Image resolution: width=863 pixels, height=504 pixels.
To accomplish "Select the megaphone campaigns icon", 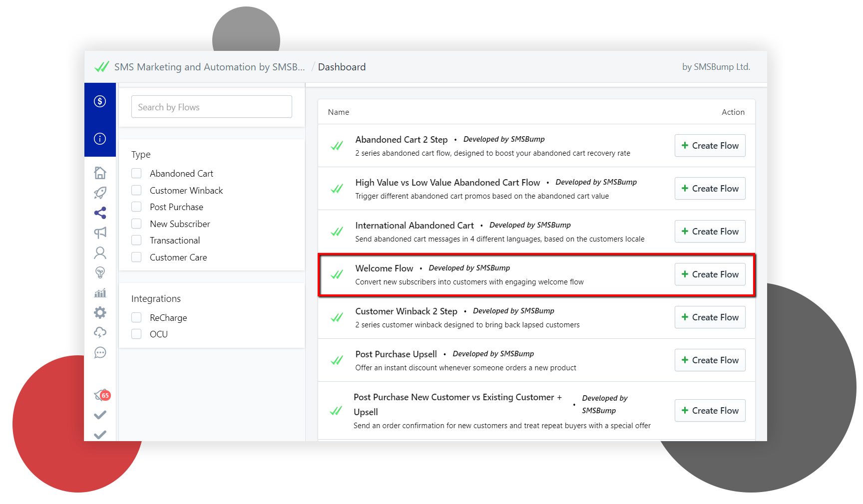I will 100,233.
